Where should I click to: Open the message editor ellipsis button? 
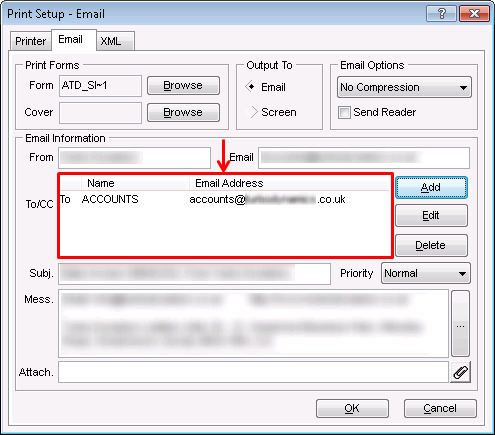point(460,323)
